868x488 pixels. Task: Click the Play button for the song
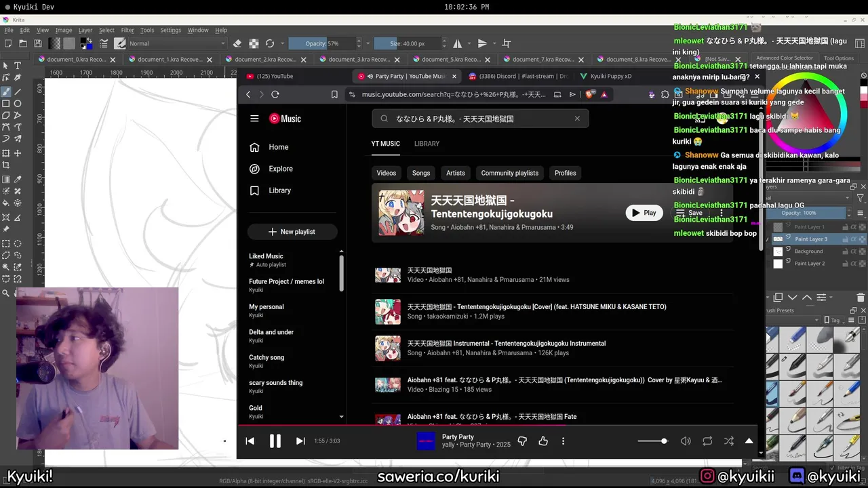point(644,213)
